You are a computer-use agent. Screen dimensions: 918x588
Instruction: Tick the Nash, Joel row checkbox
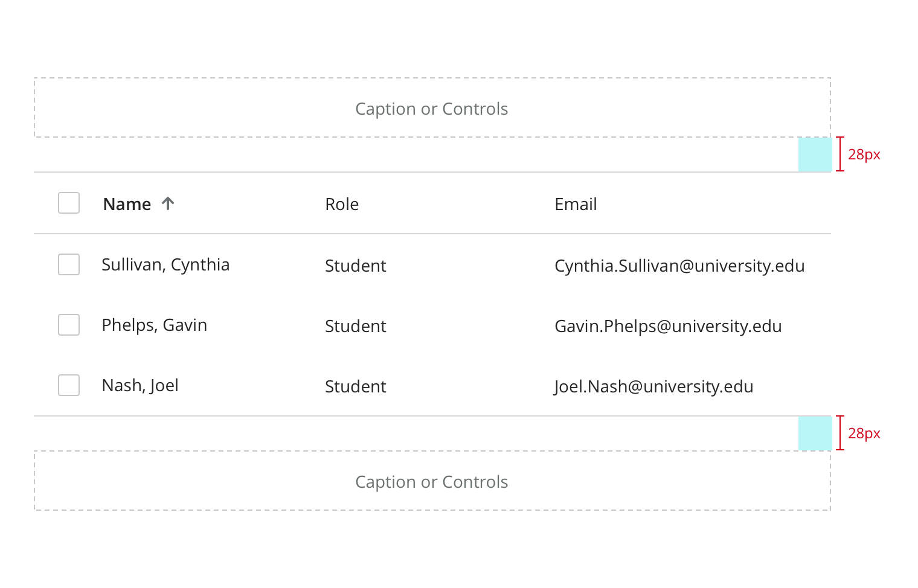tap(69, 385)
